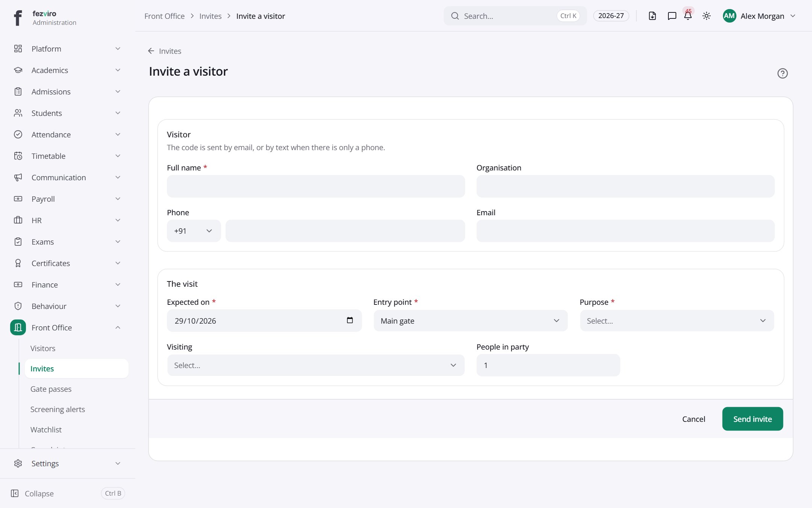Image resolution: width=812 pixels, height=508 pixels.
Task: Open the chat messages icon
Action: point(672,16)
